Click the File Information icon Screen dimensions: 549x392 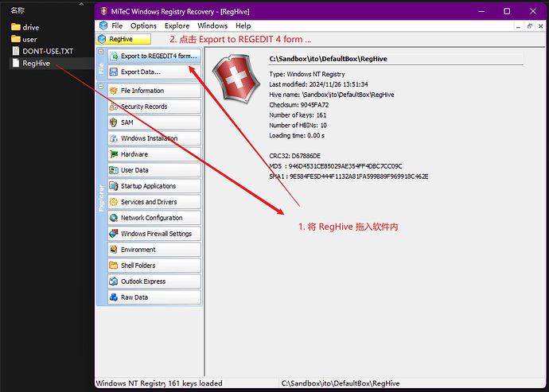pos(114,91)
